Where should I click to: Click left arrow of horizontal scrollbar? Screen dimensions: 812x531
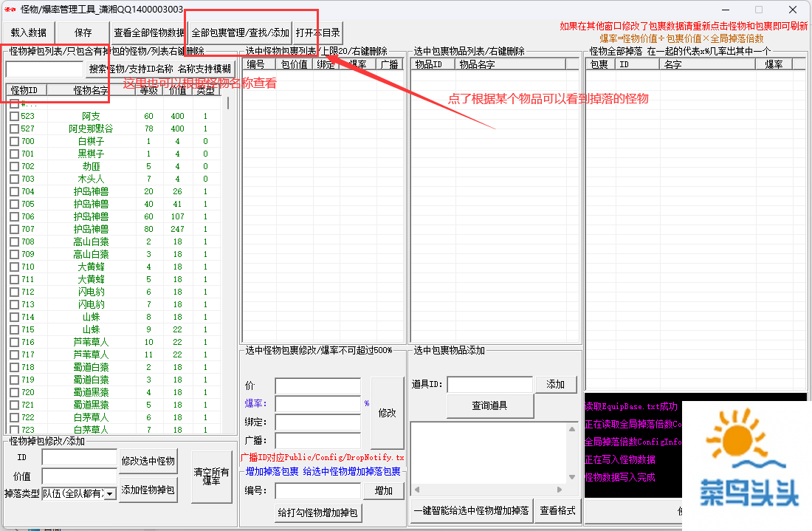click(x=417, y=490)
